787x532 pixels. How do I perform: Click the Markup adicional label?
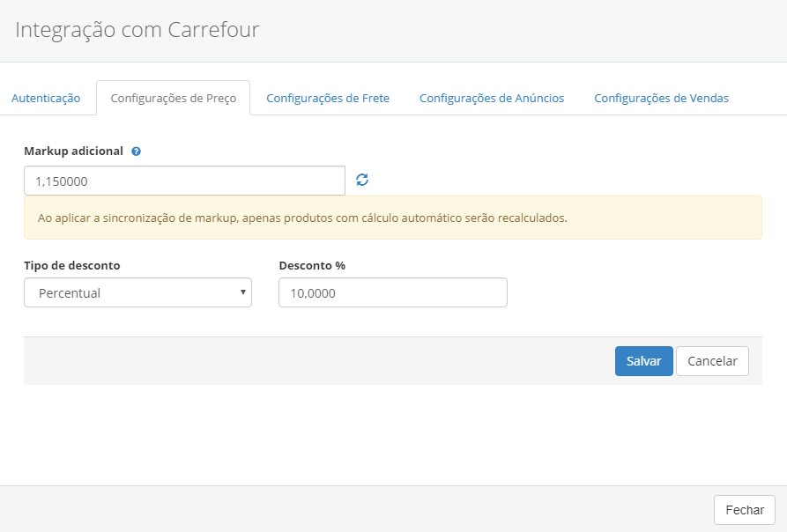pyautogui.click(x=74, y=151)
